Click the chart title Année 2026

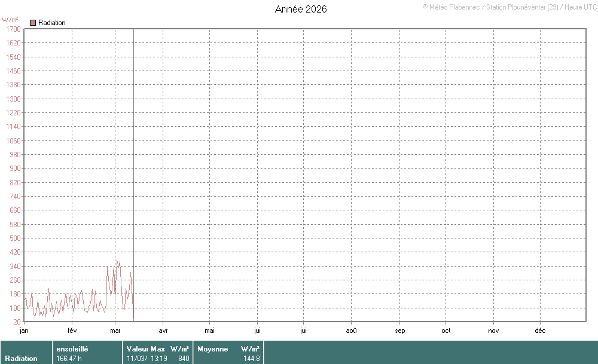click(301, 9)
